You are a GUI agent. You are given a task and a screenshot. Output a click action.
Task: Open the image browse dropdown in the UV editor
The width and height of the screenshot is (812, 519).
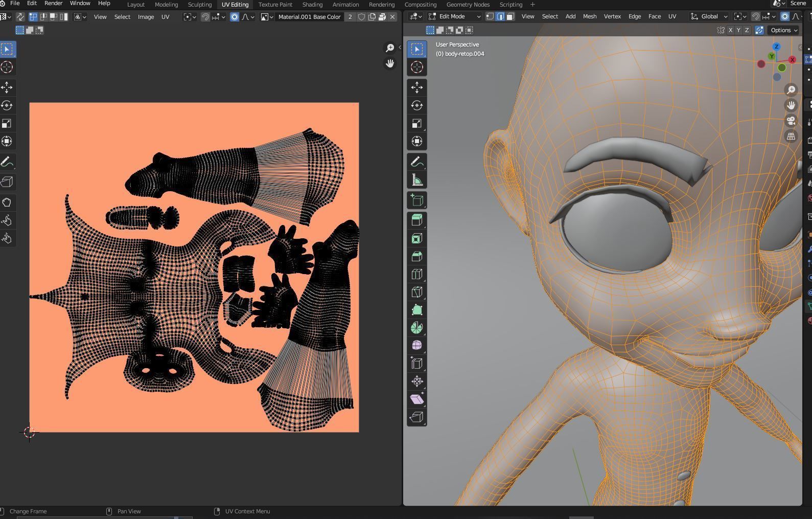[x=267, y=17]
